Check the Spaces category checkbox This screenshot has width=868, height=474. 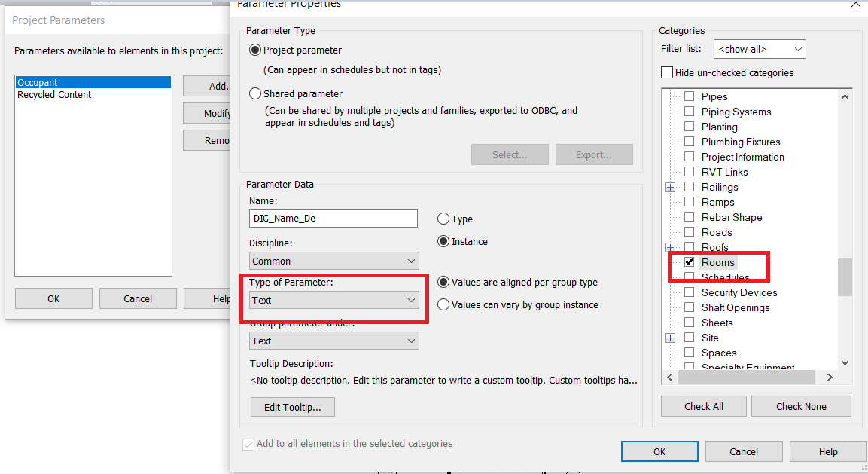(x=689, y=352)
